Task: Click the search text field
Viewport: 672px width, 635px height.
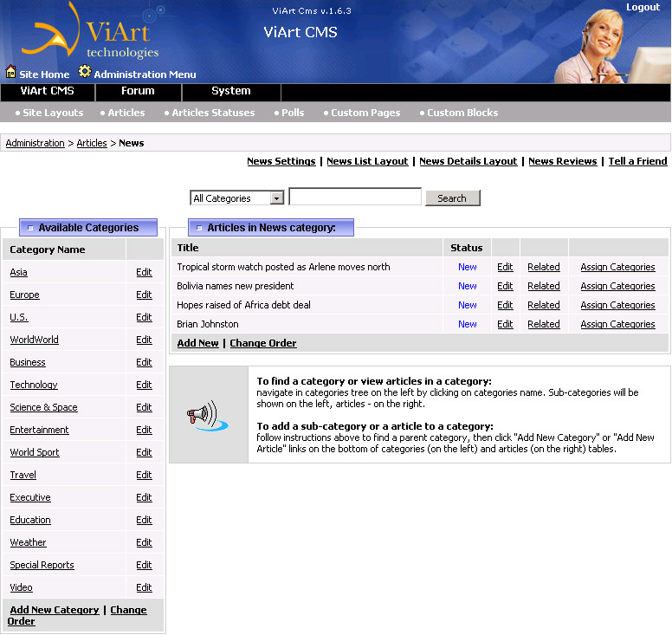Action: 355,197
